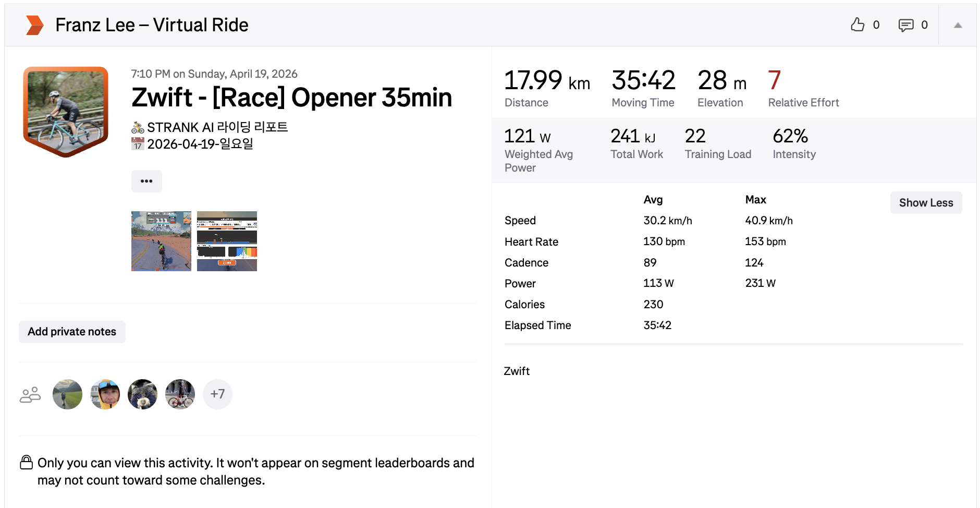
Task: Open Franz Lee's cyclist profile picture
Action: (x=66, y=111)
